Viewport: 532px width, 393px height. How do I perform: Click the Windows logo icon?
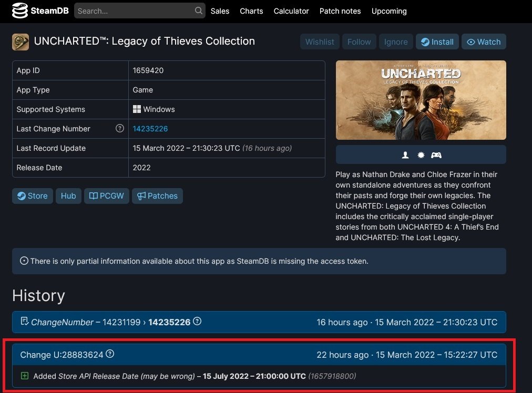pyautogui.click(x=137, y=109)
